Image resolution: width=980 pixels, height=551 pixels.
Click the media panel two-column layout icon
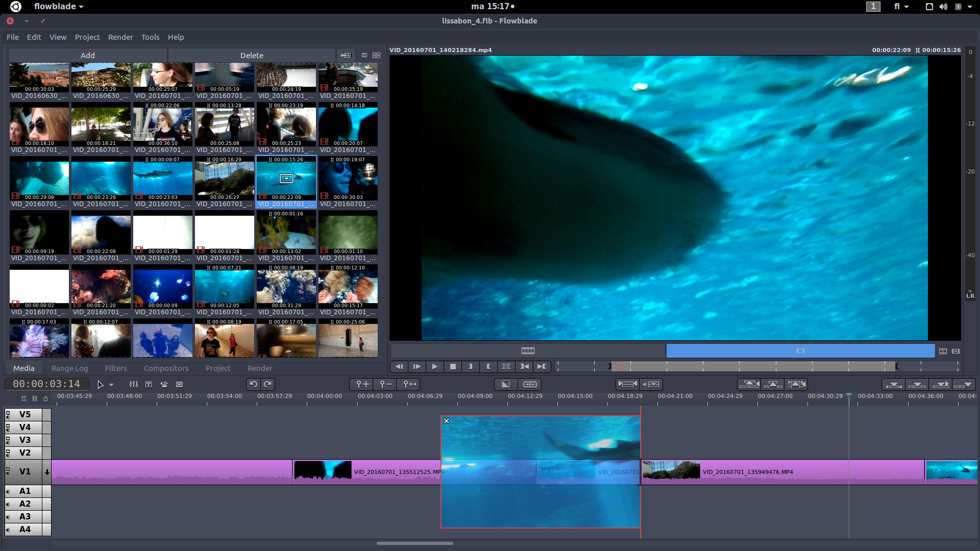pos(364,55)
